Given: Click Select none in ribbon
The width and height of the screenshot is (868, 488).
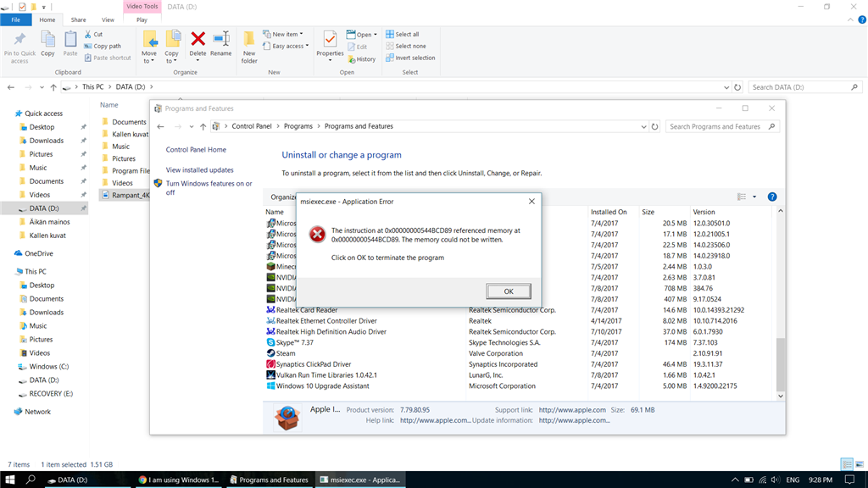Looking at the screenshot, I should point(406,46).
